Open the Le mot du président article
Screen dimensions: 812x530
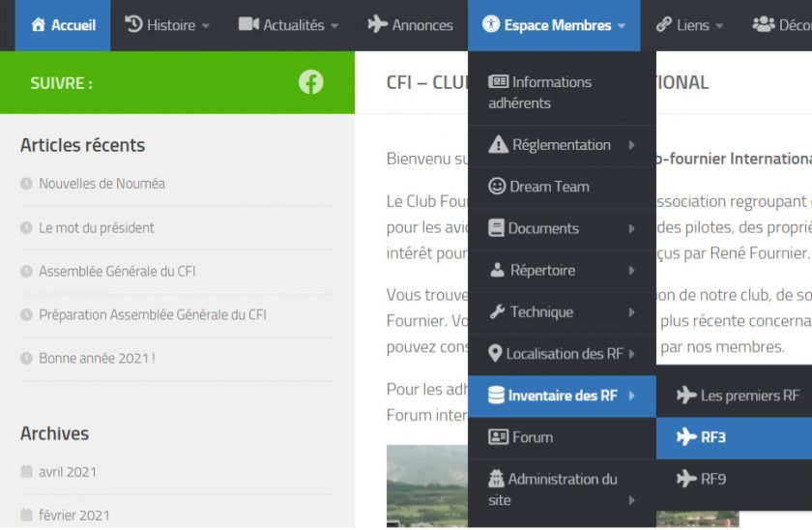(x=97, y=228)
